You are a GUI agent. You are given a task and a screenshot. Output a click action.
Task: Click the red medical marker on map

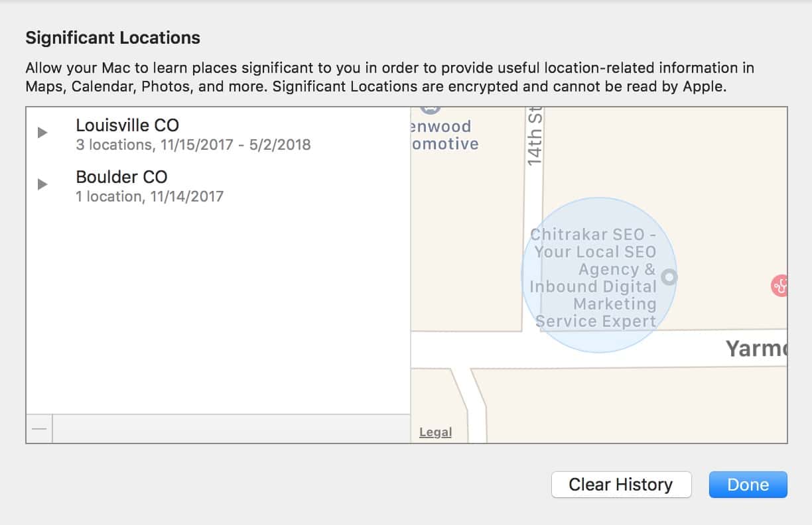[780, 286]
